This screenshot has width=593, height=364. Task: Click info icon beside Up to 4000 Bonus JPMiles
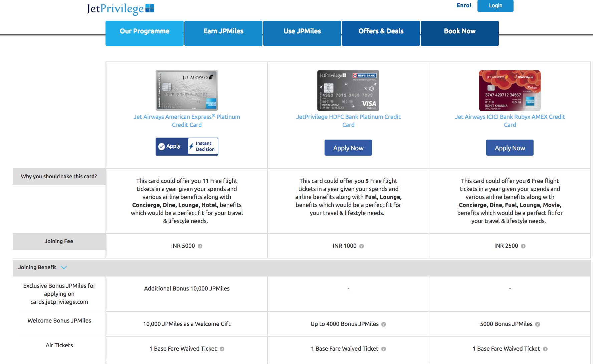point(384,324)
